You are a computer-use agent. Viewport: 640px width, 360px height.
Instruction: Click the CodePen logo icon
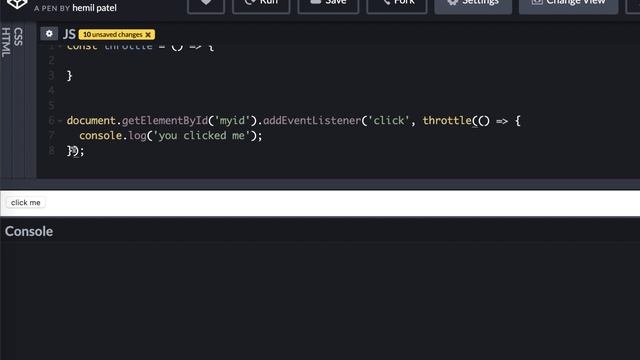[x=17, y=4]
